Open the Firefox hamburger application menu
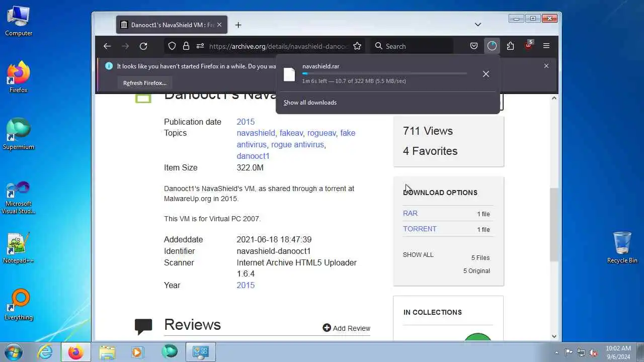644x362 pixels. coord(546,46)
